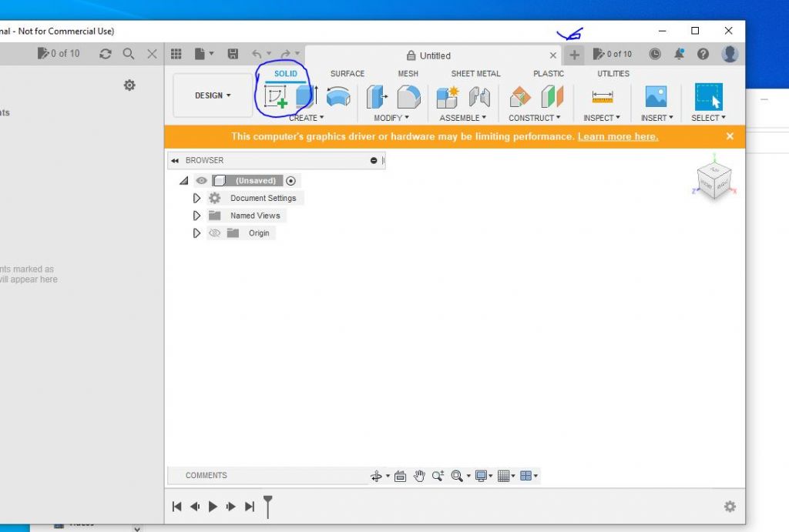Open the ASSEMBLE dropdown menu
The height and width of the screenshot is (532, 789).
462,118
